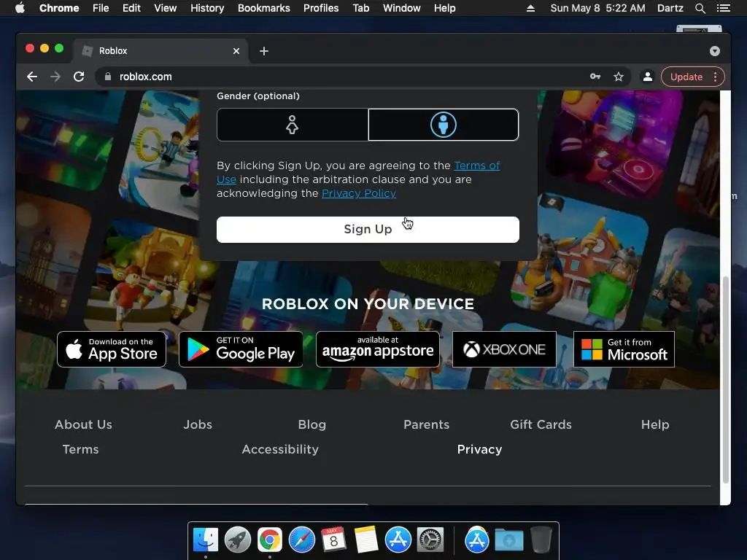747x560 pixels.
Task: Open the Jobs footer link
Action: pyautogui.click(x=198, y=424)
